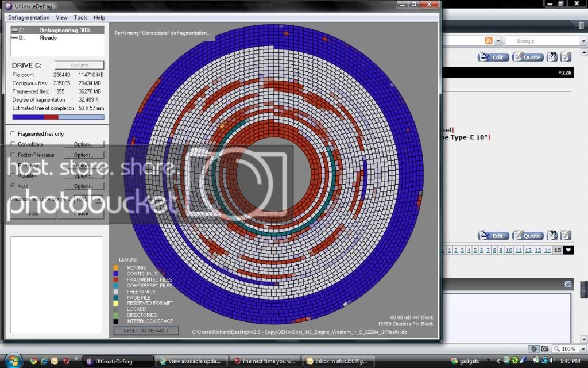The image size is (588, 368).
Task: Select drive D: icon in drive list
Action: tap(16, 37)
